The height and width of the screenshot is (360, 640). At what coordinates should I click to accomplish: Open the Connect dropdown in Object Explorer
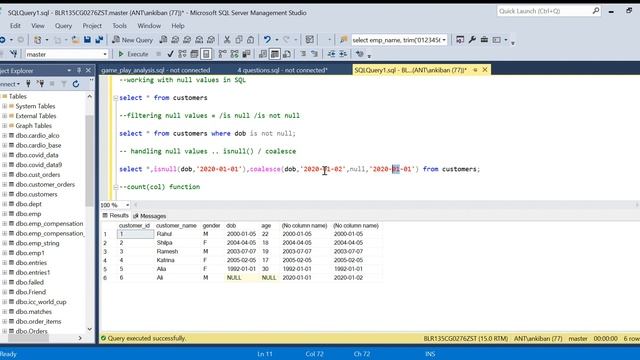[10, 84]
